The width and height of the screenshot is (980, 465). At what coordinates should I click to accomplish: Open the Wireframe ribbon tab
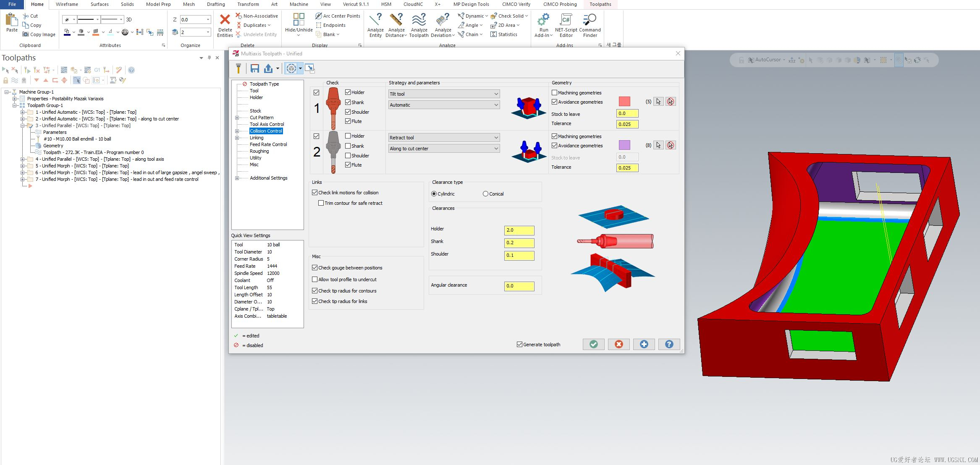click(x=67, y=4)
